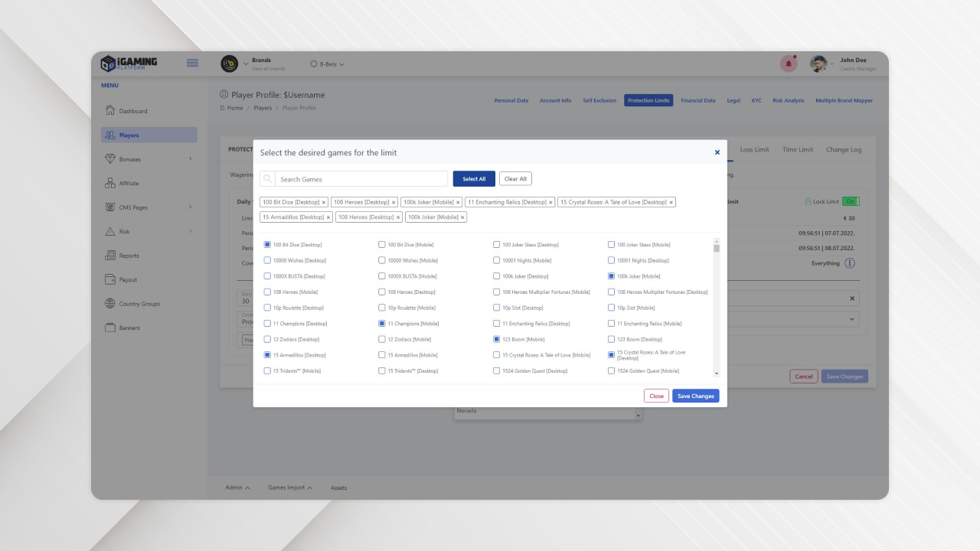
Task: Remove the 100 Bit Dice [Desktop] tag
Action: pyautogui.click(x=324, y=203)
